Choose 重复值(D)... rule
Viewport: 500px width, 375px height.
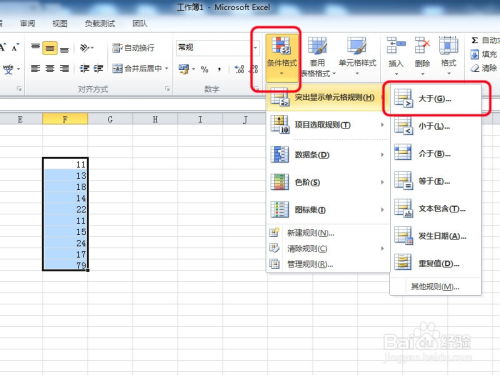coord(436,263)
